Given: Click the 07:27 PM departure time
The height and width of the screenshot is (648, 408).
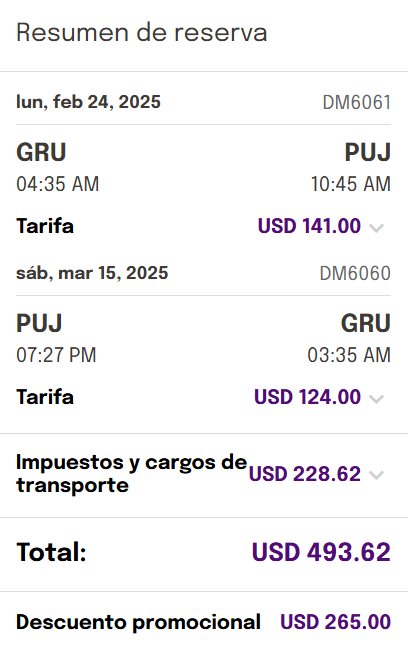Looking at the screenshot, I should [x=56, y=355].
